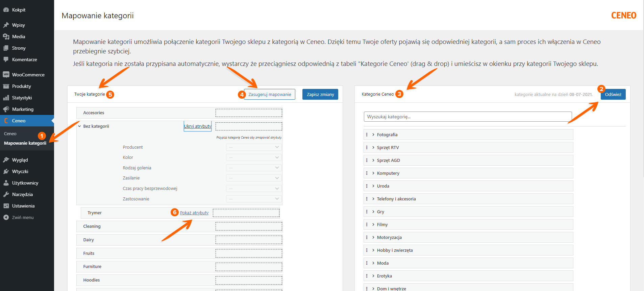Click the Zapisz zmiany button
The height and width of the screenshot is (291, 644).
pyautogui.click(x=320, y=94)
